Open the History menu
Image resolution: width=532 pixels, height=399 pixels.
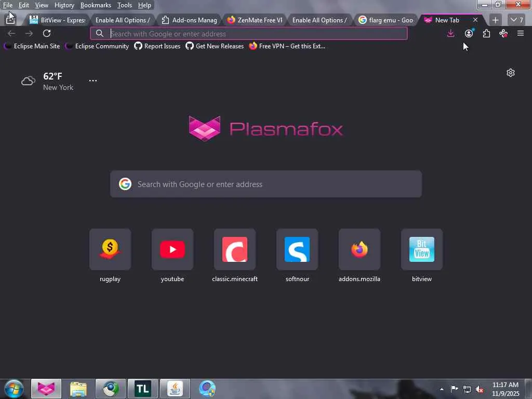tap(64, 5)
